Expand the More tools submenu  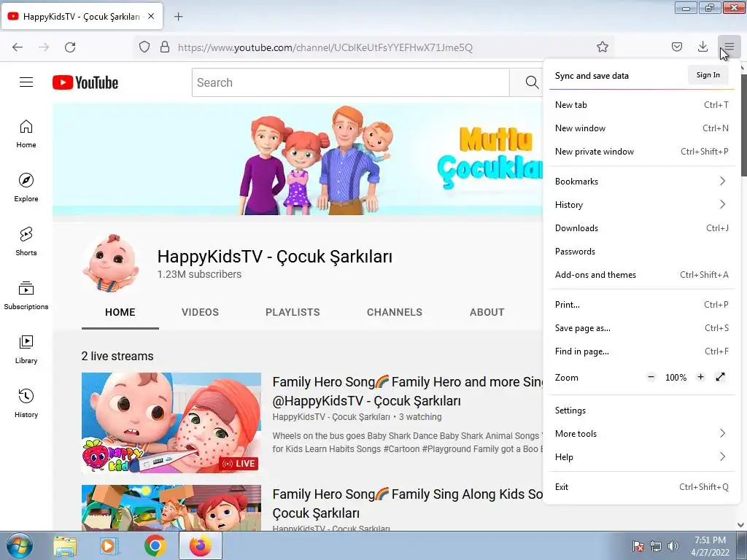point(641,434)
